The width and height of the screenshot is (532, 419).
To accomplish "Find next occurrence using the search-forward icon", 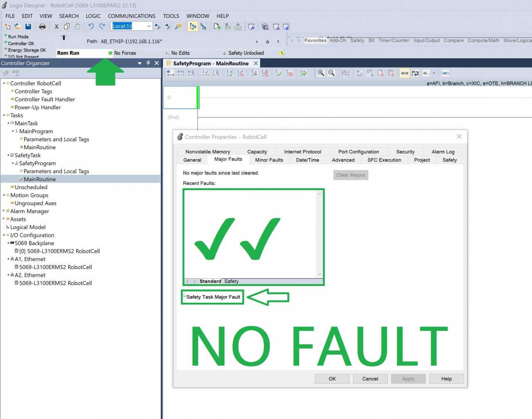I will (167, 26).
